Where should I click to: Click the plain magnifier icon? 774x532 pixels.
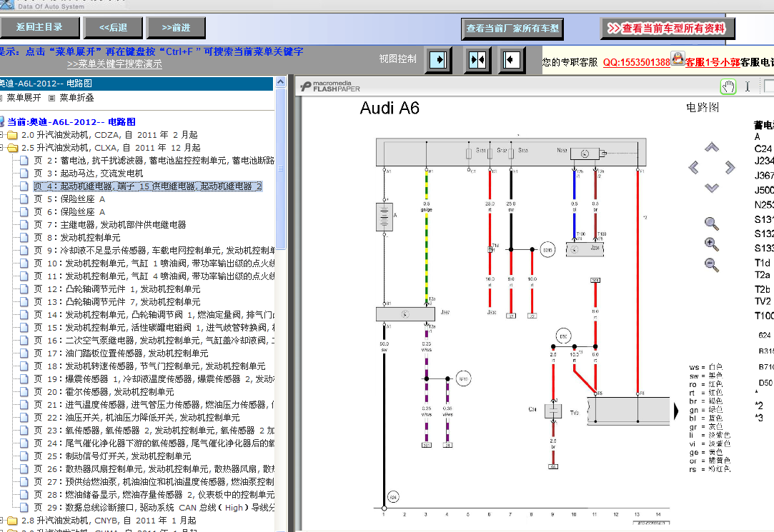pyautogui.click(x=711, y=224)
